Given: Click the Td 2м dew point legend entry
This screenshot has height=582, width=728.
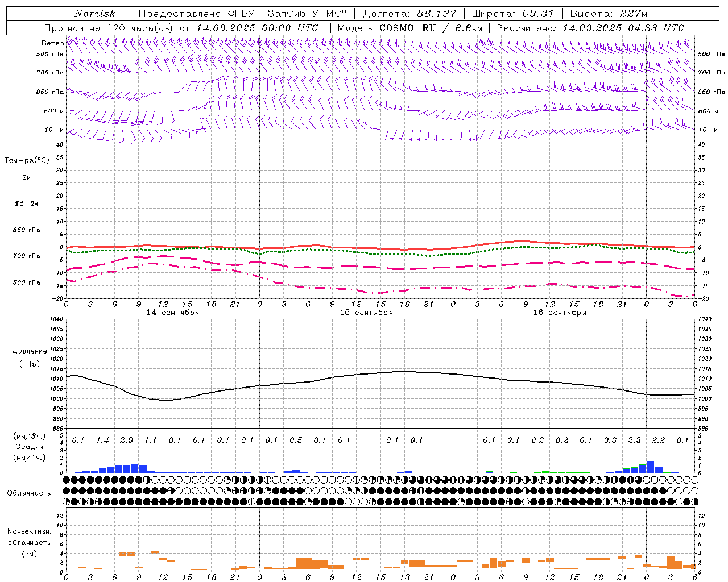Looking at the screenshot, I should click(26, 206).
